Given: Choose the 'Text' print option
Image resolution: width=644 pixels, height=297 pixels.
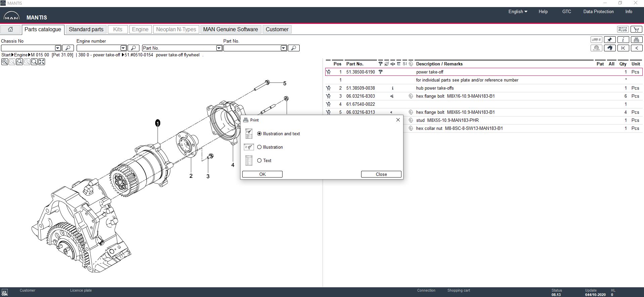Looking at the screenshot, I should 259,160.
